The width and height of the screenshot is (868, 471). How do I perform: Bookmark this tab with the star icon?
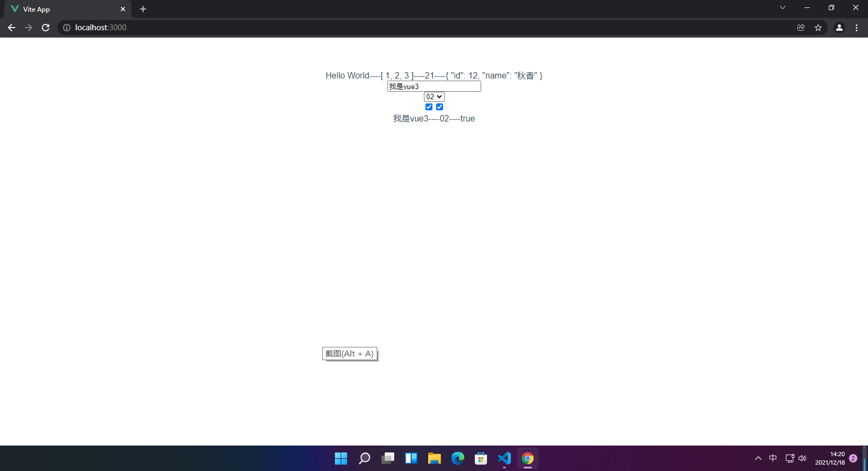click(818, 28)
